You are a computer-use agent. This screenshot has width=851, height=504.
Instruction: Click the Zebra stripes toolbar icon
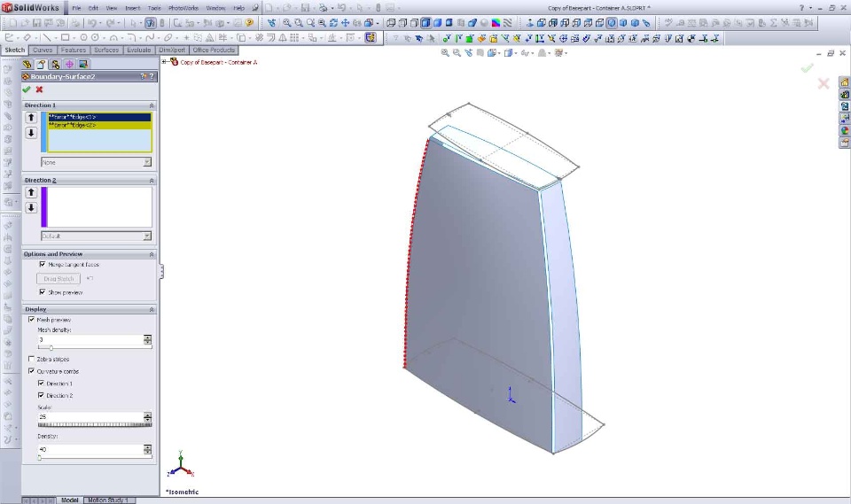click(x=507, y=23)
